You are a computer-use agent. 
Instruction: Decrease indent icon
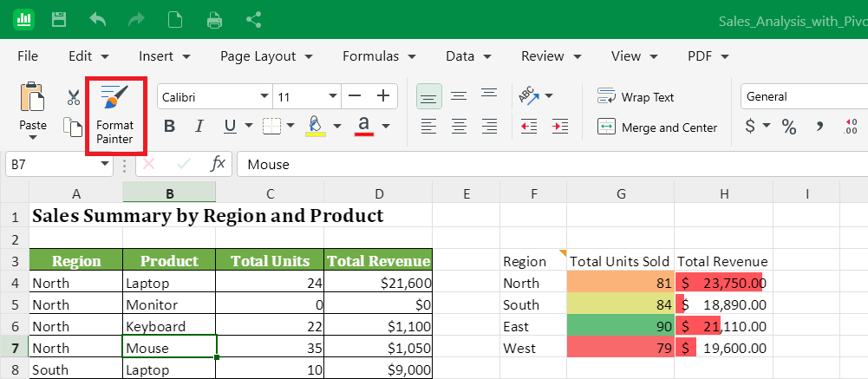529,127
